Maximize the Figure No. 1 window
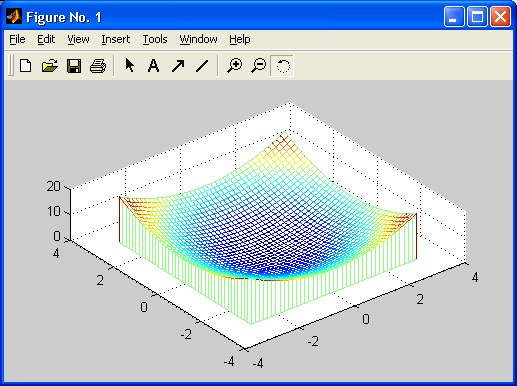The width and height of the screenshot is (517, 386). click(x=477, y=16)
